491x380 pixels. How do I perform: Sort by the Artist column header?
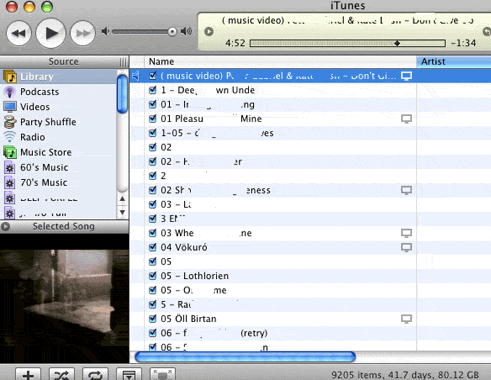click(454, 62)
